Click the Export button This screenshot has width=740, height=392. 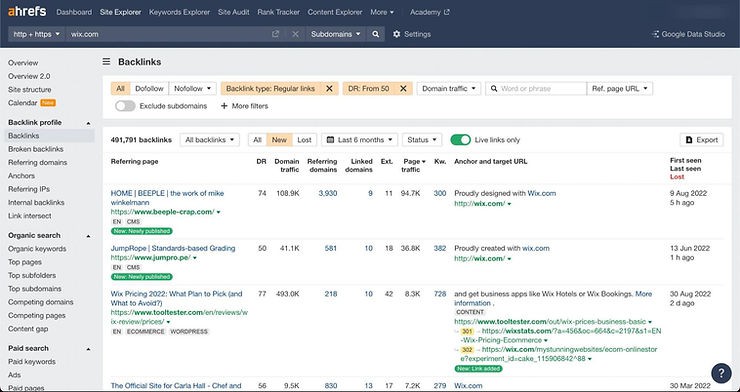[x=702, y=140]
